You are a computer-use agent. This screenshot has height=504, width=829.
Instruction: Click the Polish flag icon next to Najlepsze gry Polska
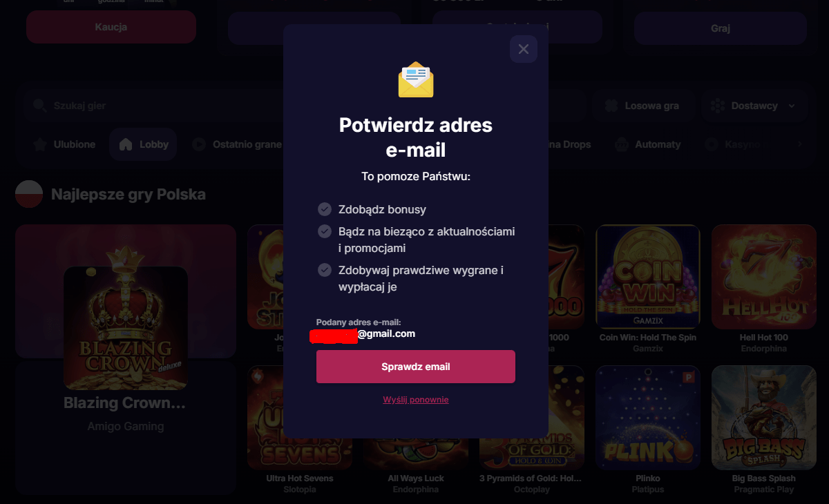pos(28,194)
